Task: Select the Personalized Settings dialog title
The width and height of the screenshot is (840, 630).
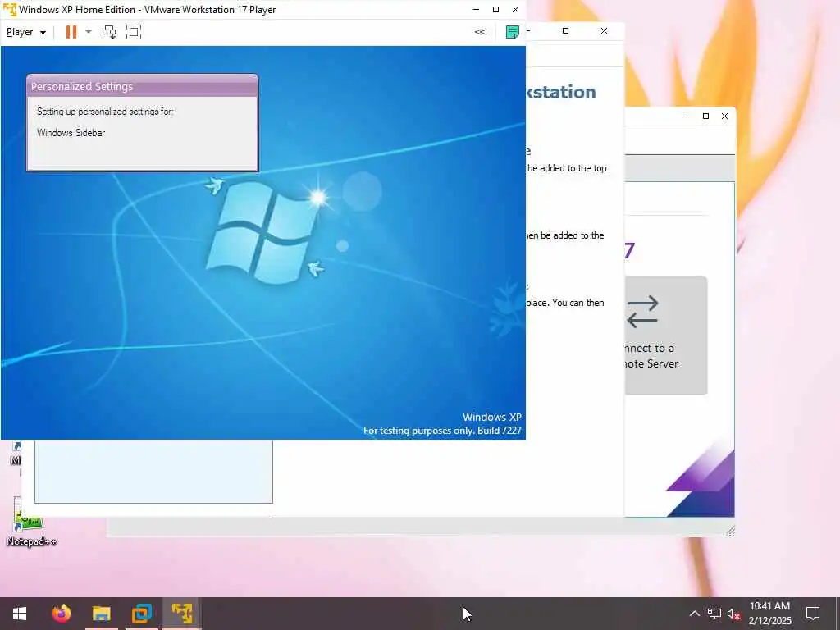Action: [x=82, y=87]
